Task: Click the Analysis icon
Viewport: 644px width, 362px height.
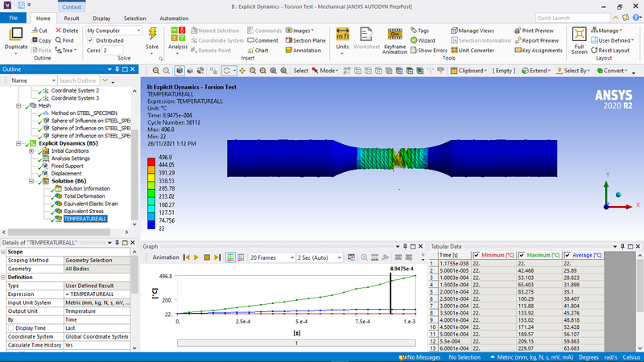Action: (178, 34)
